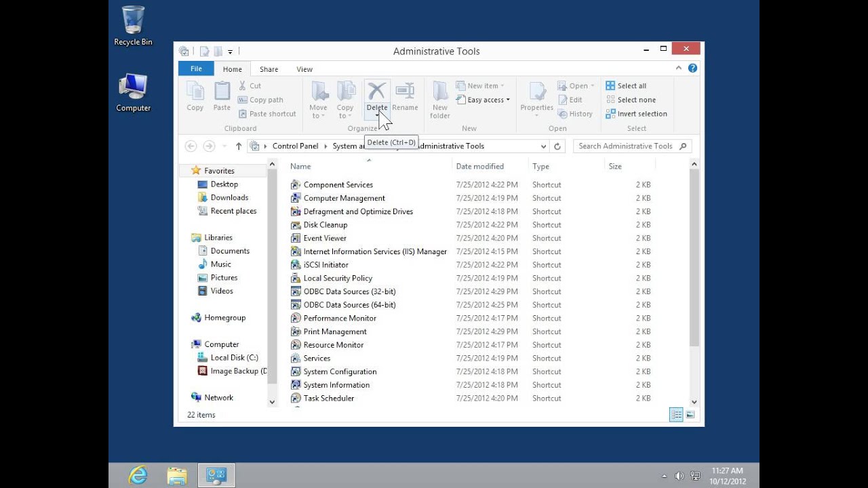Switch to the Home ribbon tab

point(233,69)
